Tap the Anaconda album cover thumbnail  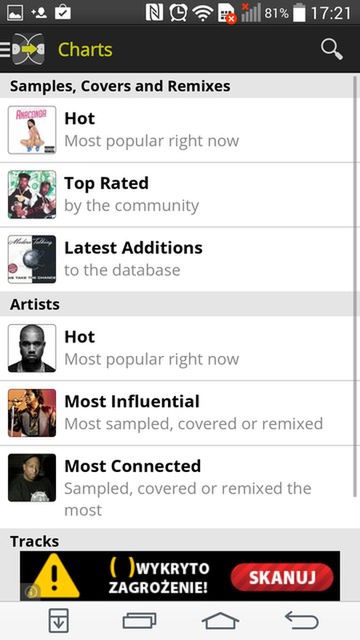pyautogui.click(x=32, y=130)
